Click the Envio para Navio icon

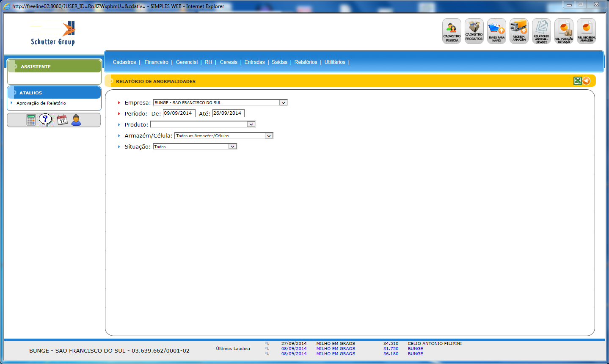pos(496,31)
